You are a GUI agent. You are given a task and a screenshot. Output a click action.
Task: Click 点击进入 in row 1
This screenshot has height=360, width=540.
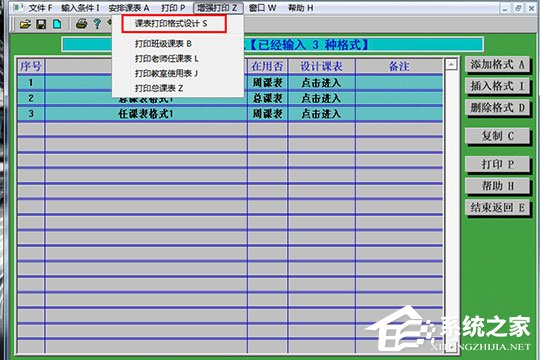[x=321, y=83]
